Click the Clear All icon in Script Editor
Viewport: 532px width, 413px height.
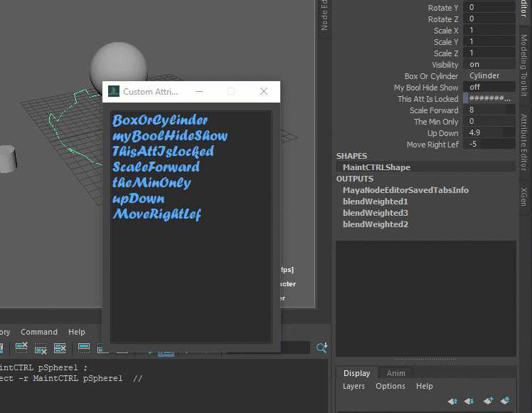click(x=60, y=347)
